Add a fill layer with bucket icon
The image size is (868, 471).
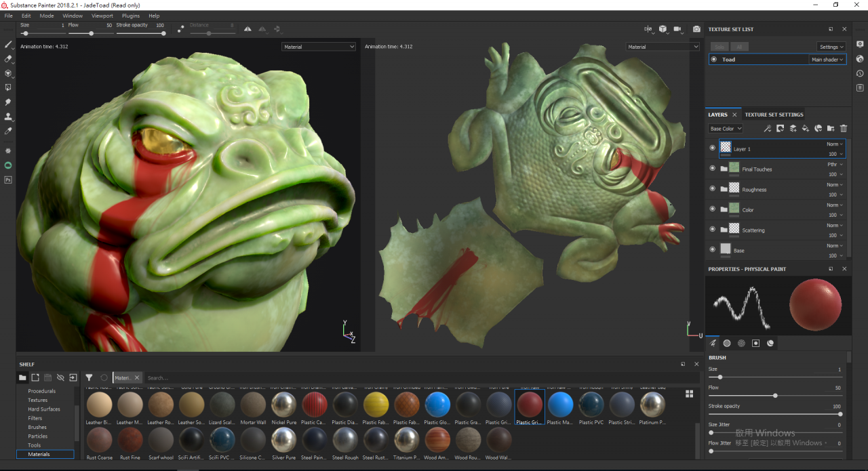(x=806, y=128)
